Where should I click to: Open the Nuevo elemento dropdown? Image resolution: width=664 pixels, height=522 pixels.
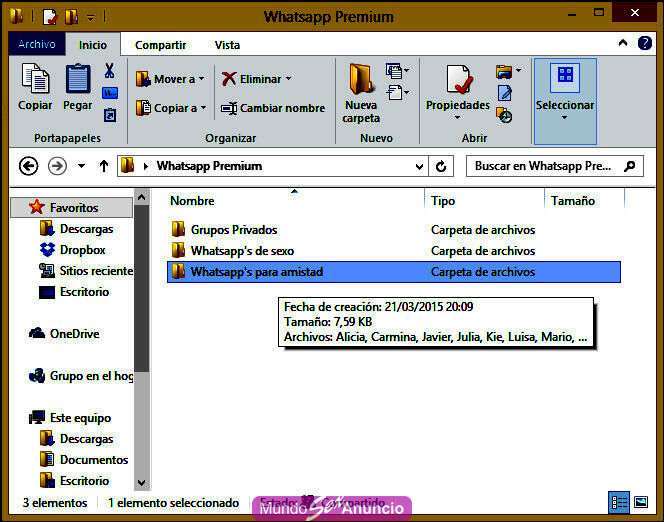point(398,70)
